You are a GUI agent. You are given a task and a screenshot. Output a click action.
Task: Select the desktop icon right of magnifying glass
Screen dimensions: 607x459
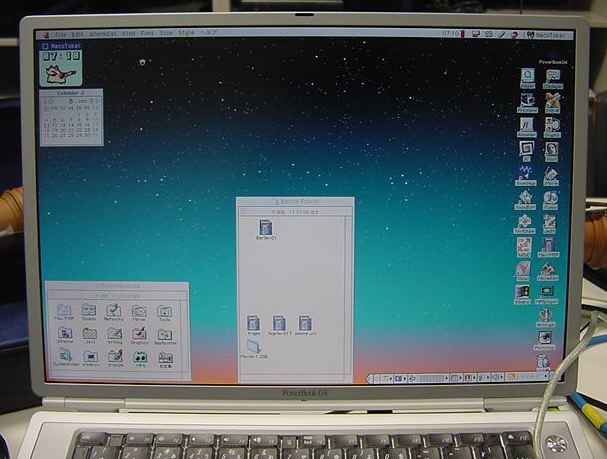(553, 79)
